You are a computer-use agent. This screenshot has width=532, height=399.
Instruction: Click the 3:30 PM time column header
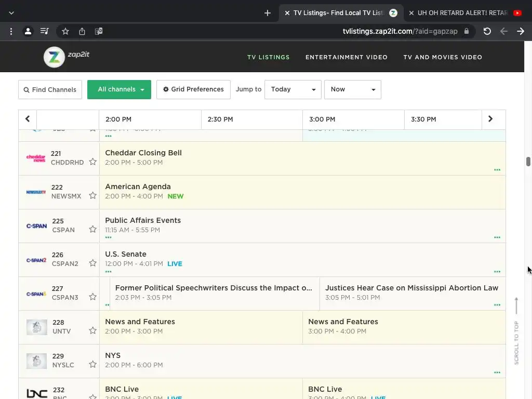[443, 119]
